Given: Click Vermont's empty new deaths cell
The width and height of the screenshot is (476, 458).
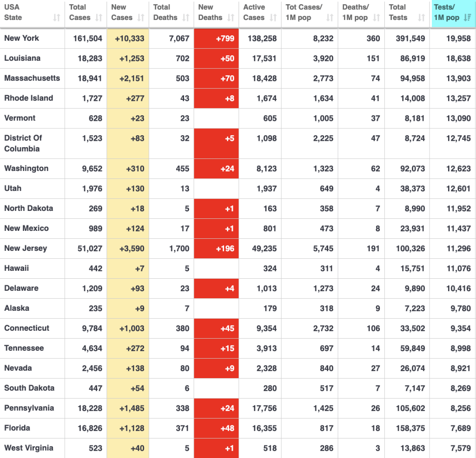Looking at the screenshot, I should tap(216, 118).
